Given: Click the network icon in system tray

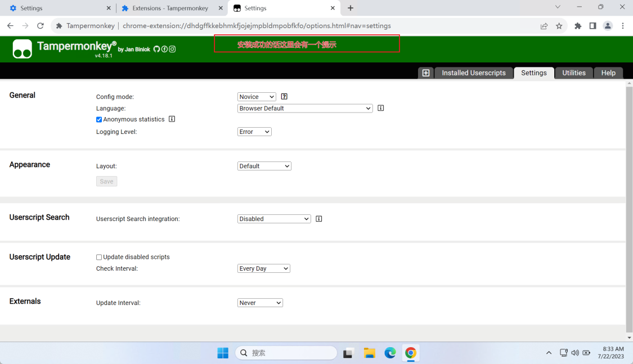Looking at the screenshot, I should 564,353.
